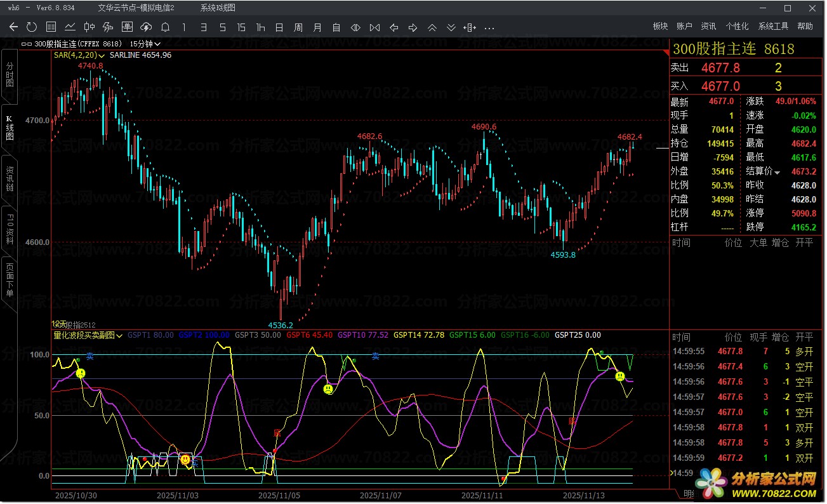Open the more options ellipsis icon
The width and height of the screenshot is (827, 504).
pyautogui.click(x=489, y=27)
